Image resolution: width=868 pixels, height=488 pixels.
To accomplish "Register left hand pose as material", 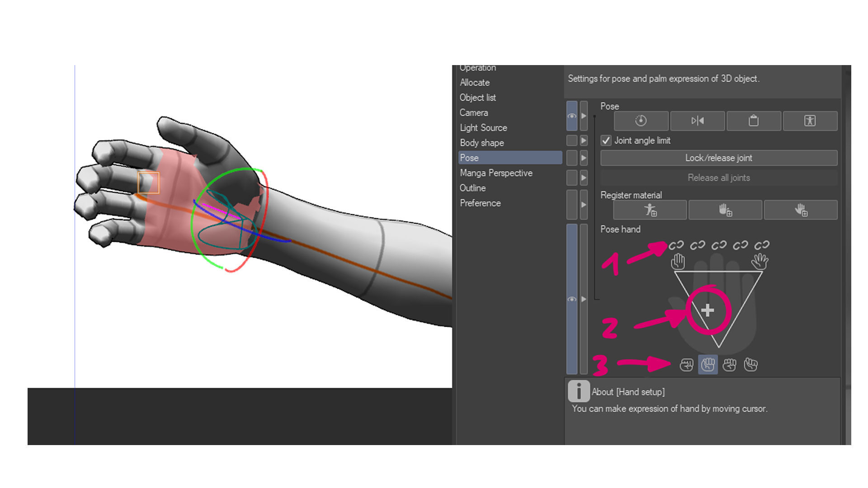I will [x=725, y=210].
